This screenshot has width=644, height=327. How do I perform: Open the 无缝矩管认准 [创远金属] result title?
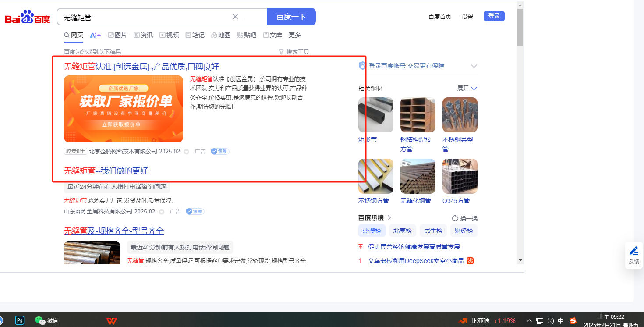(142, 67)
